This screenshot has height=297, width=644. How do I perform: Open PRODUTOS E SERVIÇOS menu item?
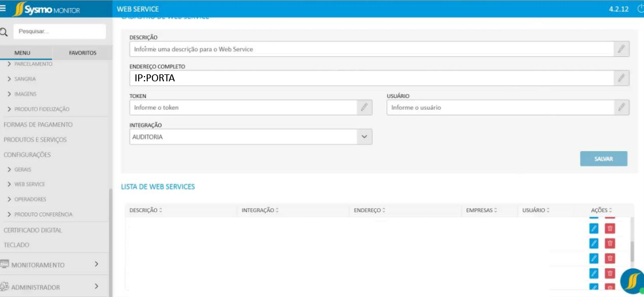point(35,140)
